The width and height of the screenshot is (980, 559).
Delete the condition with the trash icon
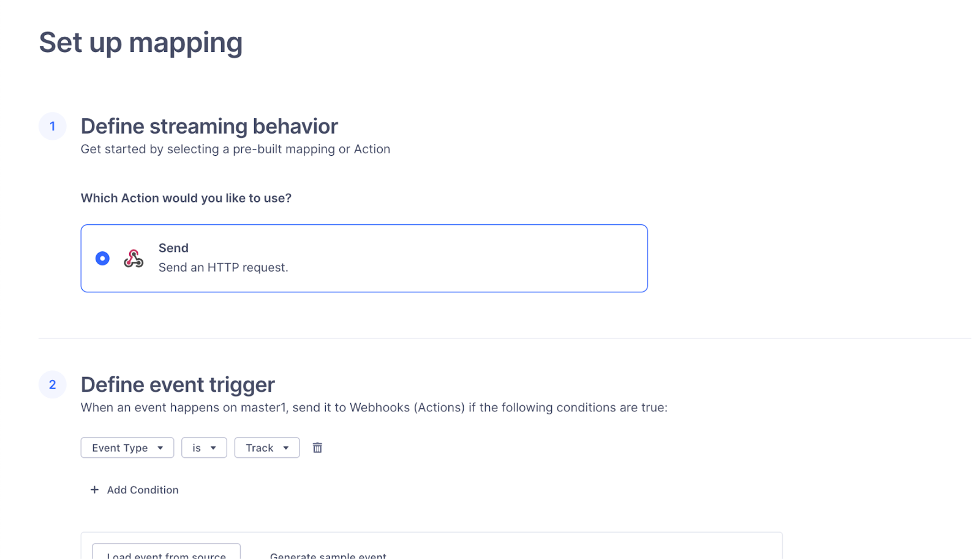(x=317, y=448)
